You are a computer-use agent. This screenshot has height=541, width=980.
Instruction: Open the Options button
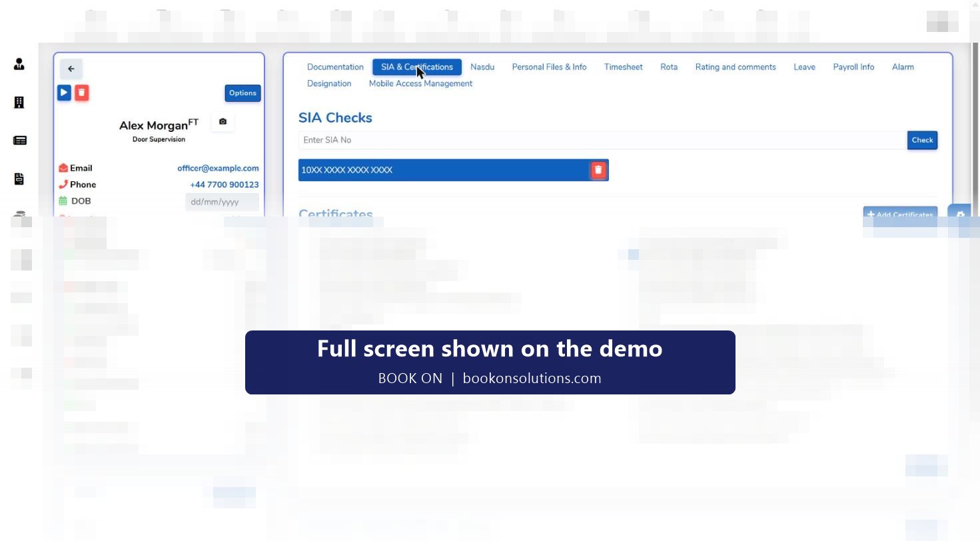pos(243,93)
